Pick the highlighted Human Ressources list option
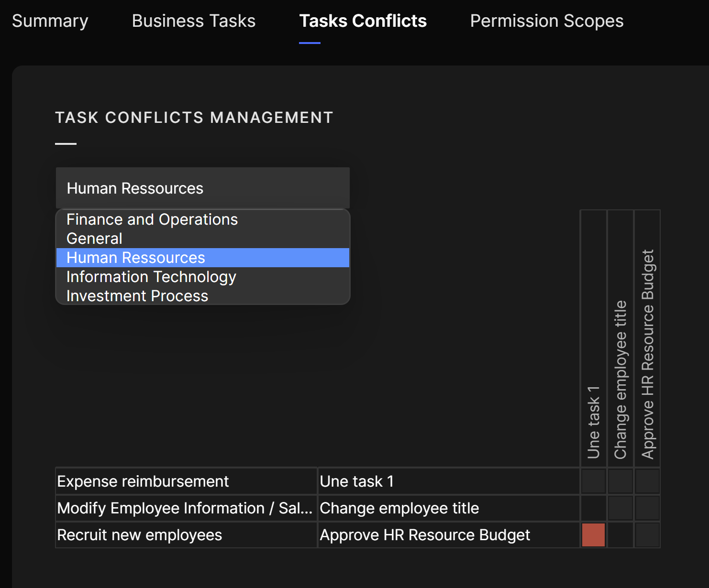The image size is (709, 588). point(136,258)
